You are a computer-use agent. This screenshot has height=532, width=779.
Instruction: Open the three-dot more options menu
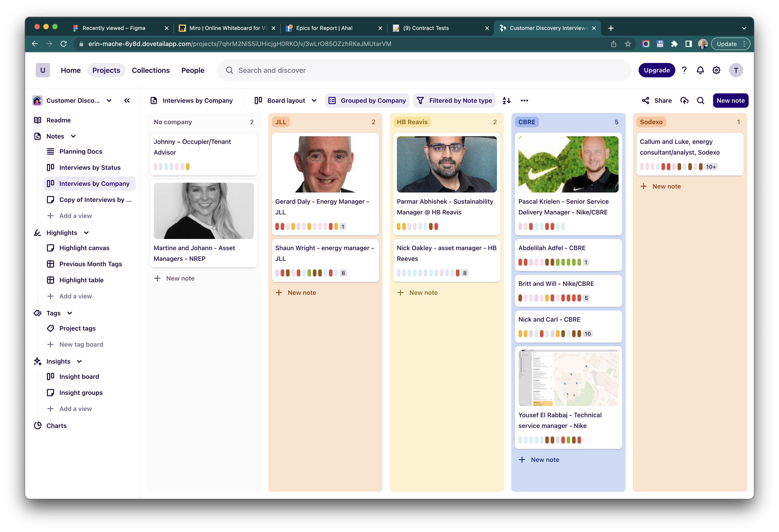coord(524,101)
